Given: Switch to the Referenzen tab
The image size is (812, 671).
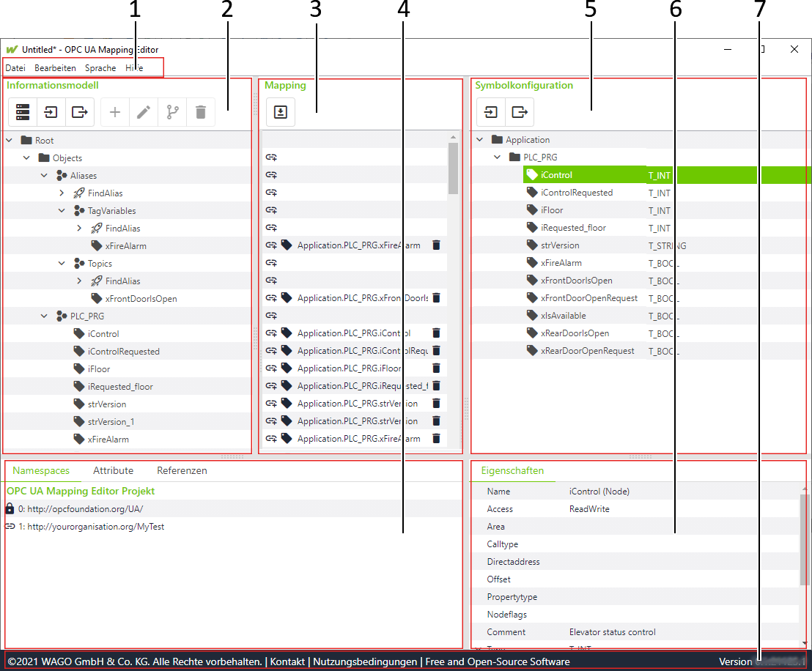Looking at the screenshot, I should click(182, 470).
